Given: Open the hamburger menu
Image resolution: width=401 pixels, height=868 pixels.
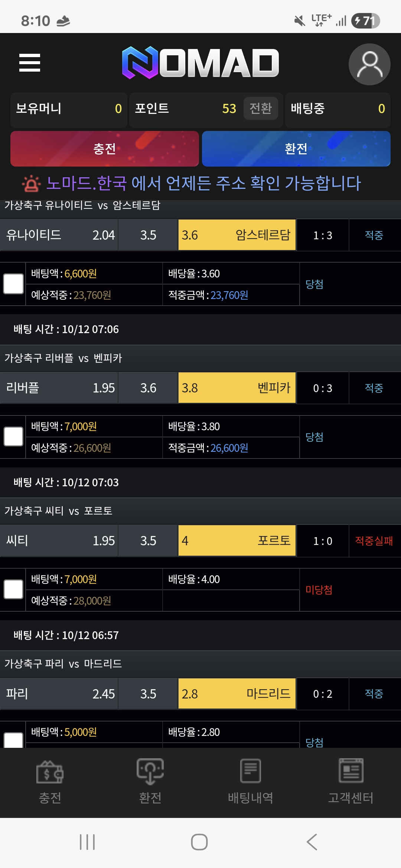Looking at the screenshot, I should 30,63.
